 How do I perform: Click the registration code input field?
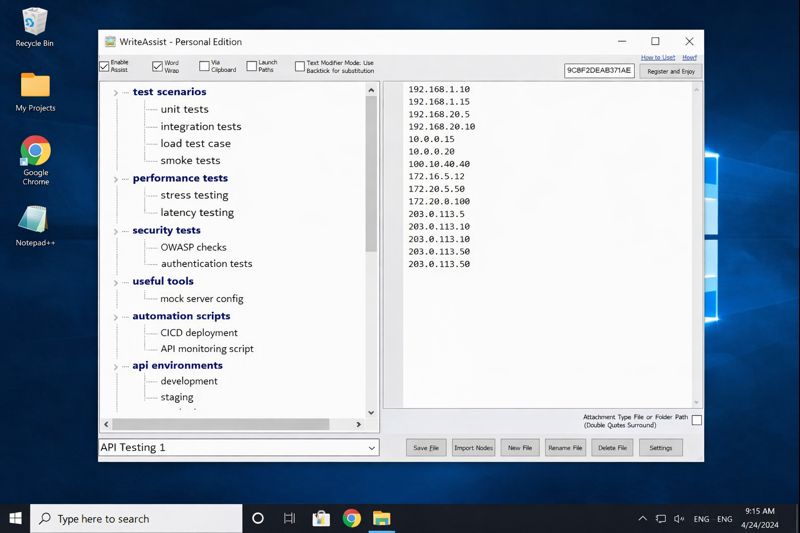(599, 71)
